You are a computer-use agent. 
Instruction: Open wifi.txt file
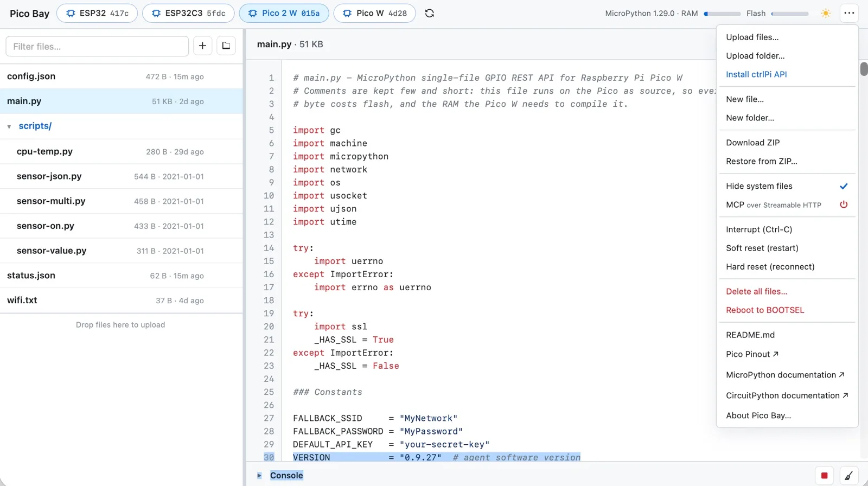[122, 300]
